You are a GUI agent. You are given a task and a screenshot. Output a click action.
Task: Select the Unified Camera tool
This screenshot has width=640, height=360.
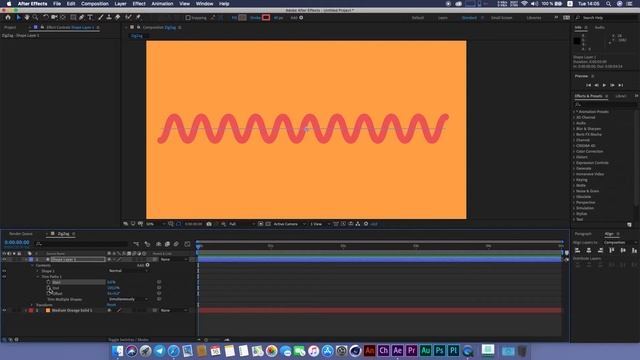tap(54, 18)
